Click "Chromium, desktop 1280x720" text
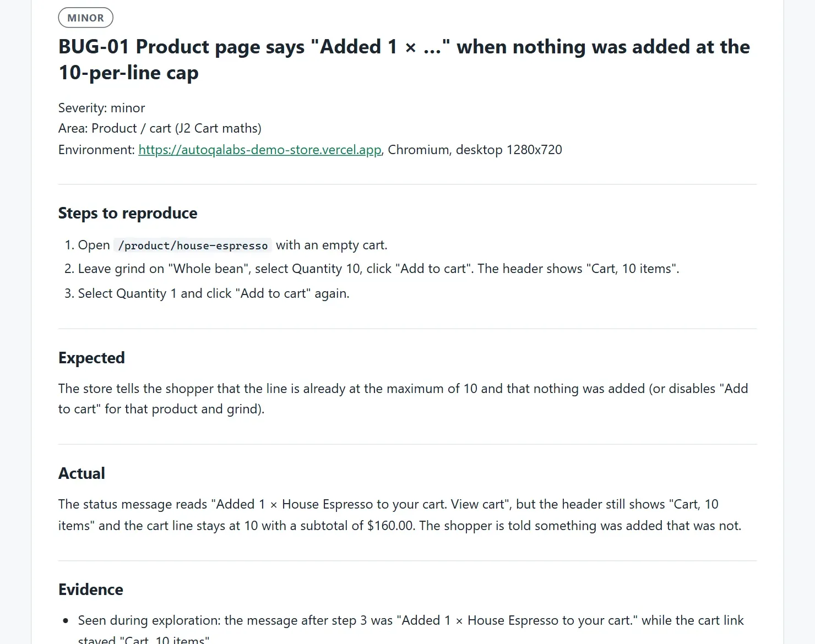815x644 pixels. [475, 150]
